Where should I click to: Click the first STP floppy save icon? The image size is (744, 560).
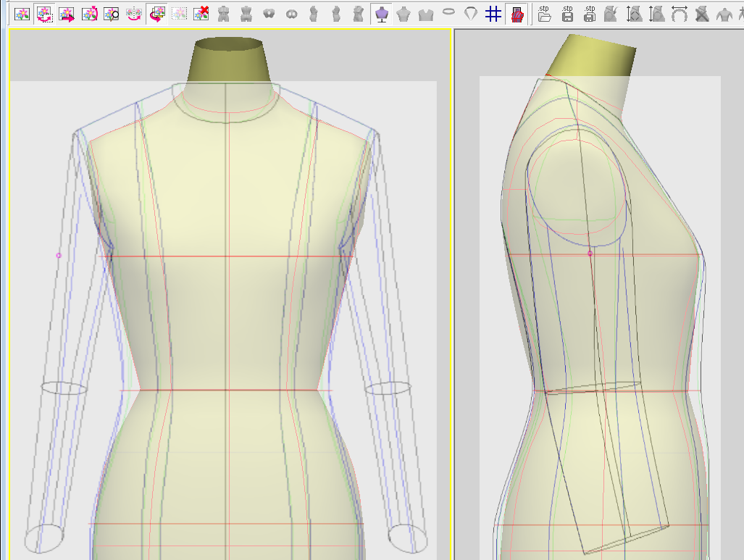tap(568, 14)
